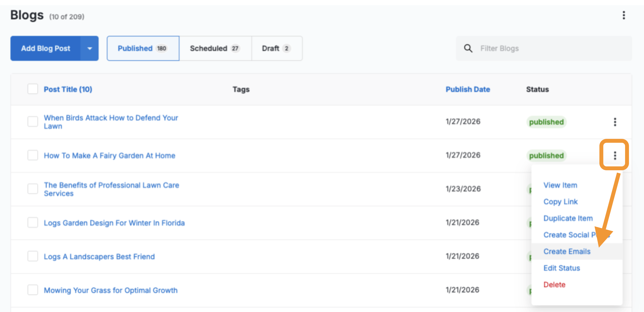The width and height of the screenshot is (644, 312).
Task: Expand Add Blog Post dropdown arrow
Action: [90, 48]
